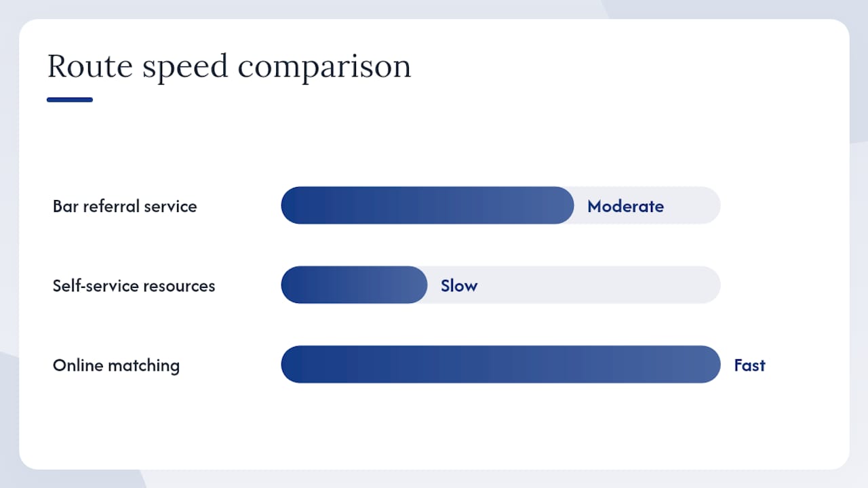Click the rounded left end of Self-service bar
Screen dimensions: 868x488
pos(292,285)
